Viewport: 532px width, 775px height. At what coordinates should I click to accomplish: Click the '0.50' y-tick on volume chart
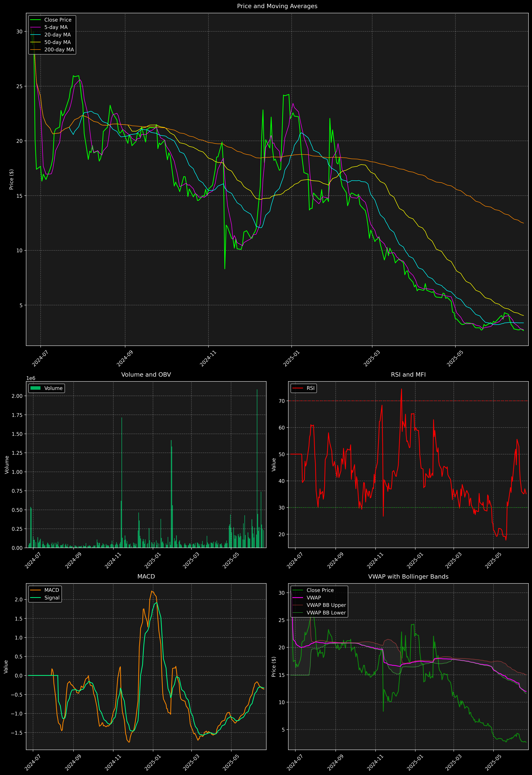click(17, 510)
